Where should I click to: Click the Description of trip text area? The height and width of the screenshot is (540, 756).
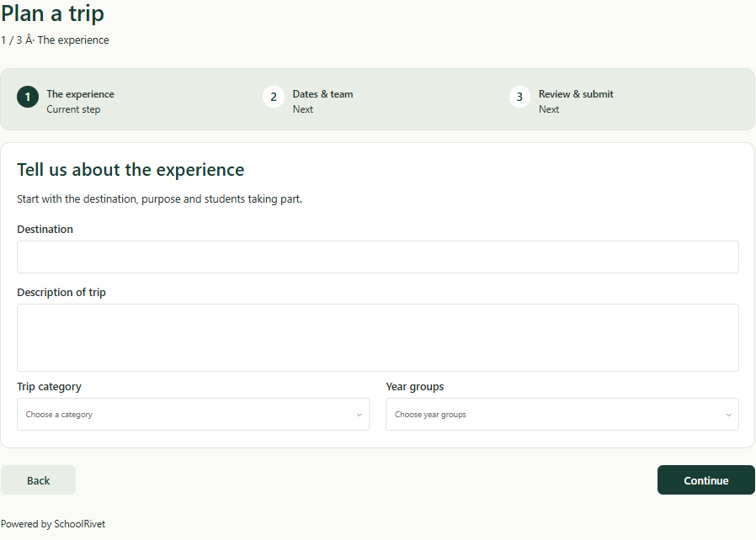pyautogui.click(x=377, y=337)
